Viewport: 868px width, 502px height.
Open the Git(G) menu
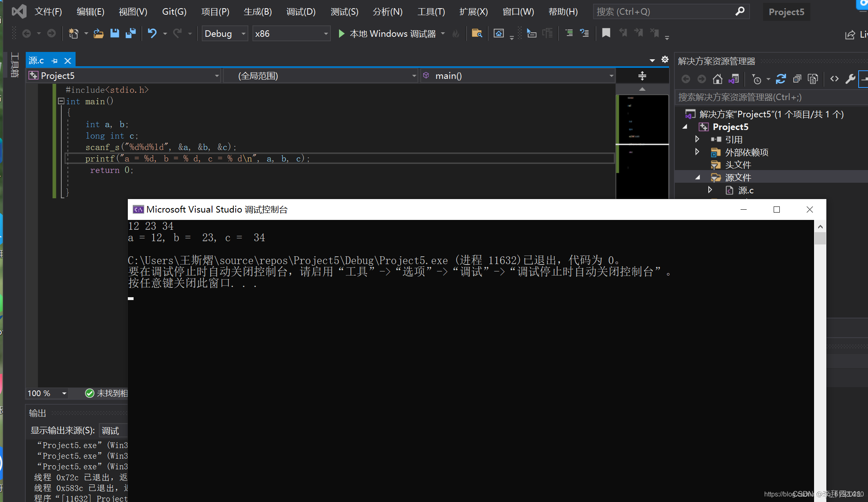point(174,11)
